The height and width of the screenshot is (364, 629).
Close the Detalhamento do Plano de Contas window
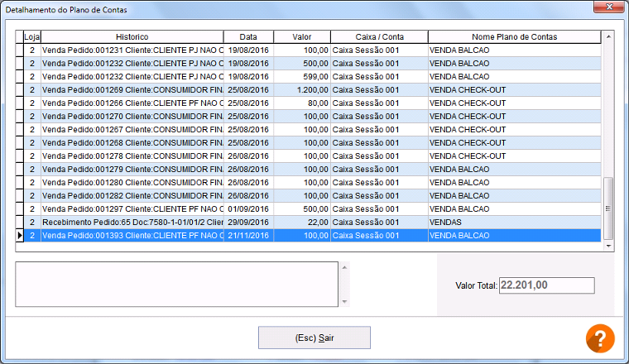tap(608, 7)
